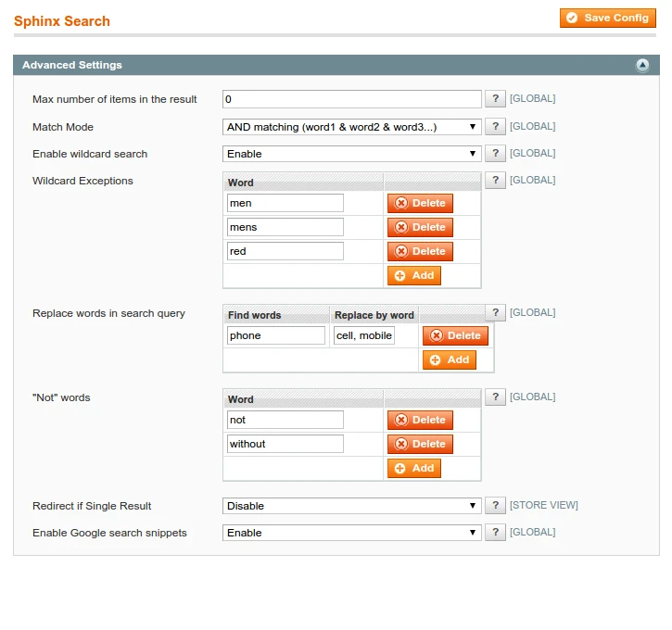Image resolution: width=672 pixels, height=630 pixels.
Task: Click help icon for Max number of items
Action: pos(496,99)
